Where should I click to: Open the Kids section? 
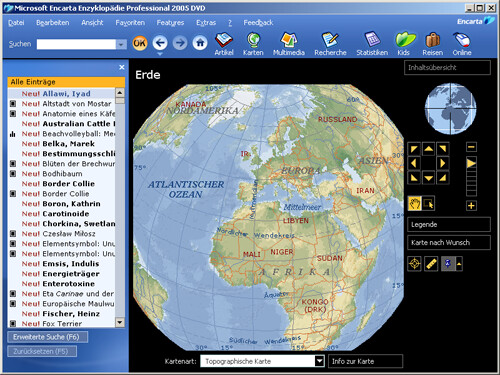tap(404, 44)
